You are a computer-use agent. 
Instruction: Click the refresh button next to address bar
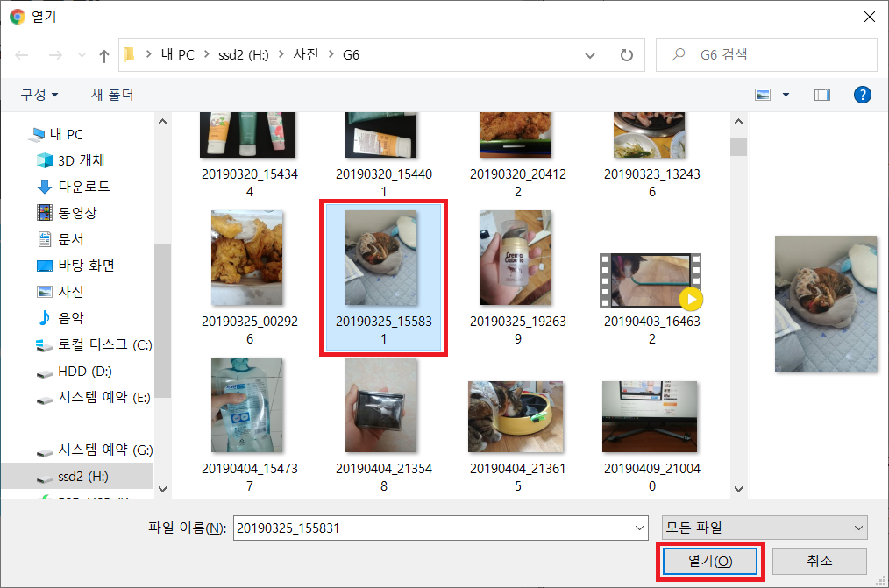coord(626,55)
